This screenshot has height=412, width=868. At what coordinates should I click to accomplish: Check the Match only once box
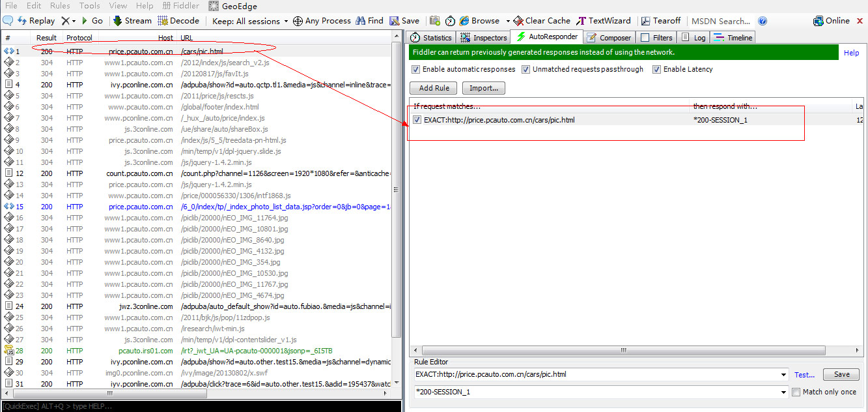click(x=796, y=392)
